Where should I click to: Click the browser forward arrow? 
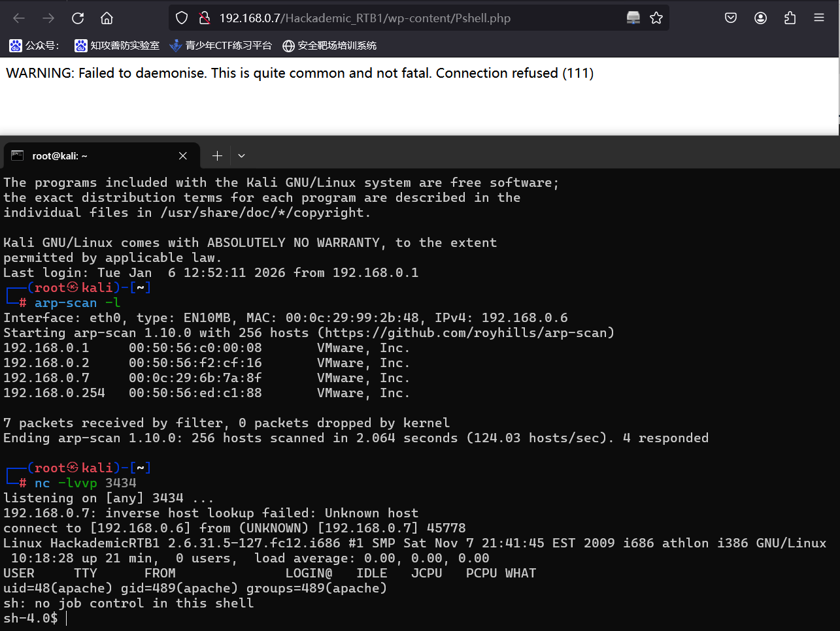48,18
